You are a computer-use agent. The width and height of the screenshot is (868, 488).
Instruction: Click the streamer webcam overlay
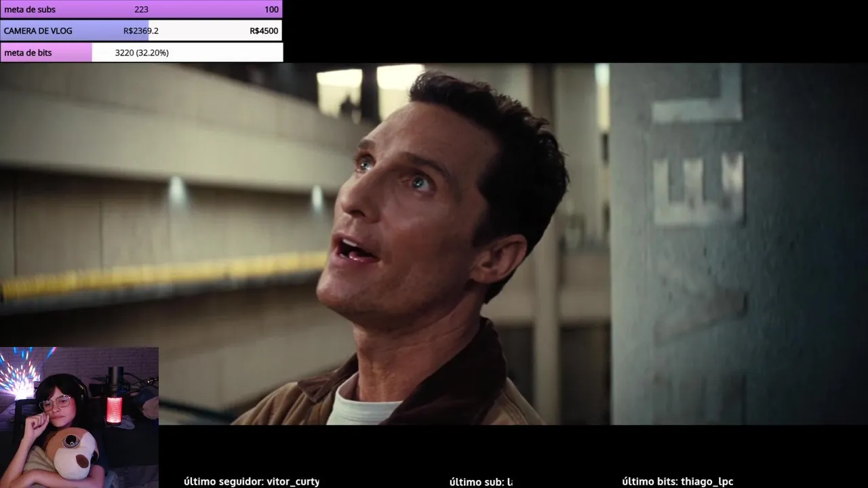coord(79,418)
